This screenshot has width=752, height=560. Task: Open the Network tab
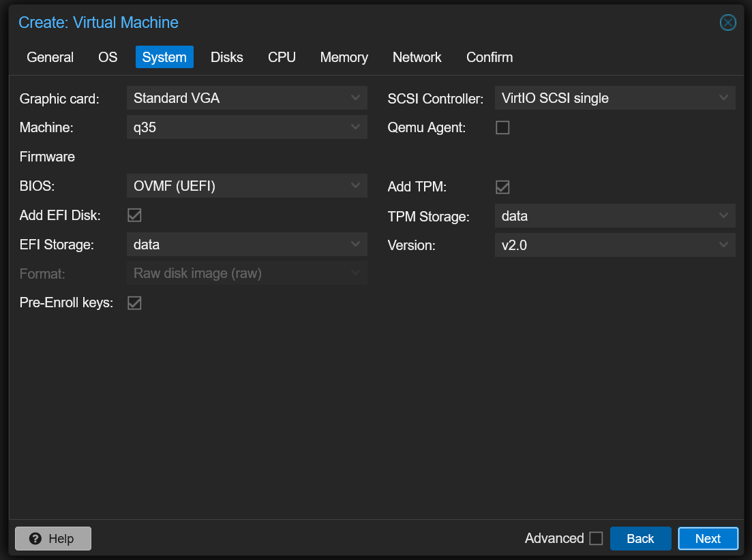point(417,57)
